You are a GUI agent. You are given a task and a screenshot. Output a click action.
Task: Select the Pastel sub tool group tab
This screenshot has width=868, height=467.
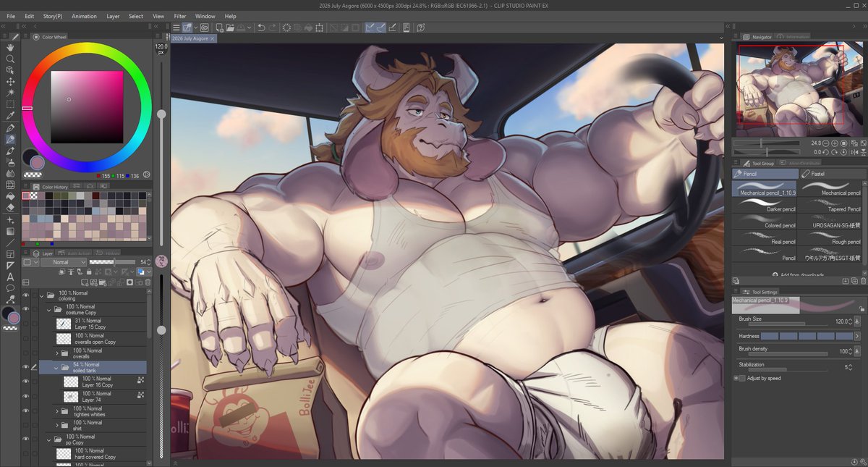pyautogui.click(x=833, y=174)
